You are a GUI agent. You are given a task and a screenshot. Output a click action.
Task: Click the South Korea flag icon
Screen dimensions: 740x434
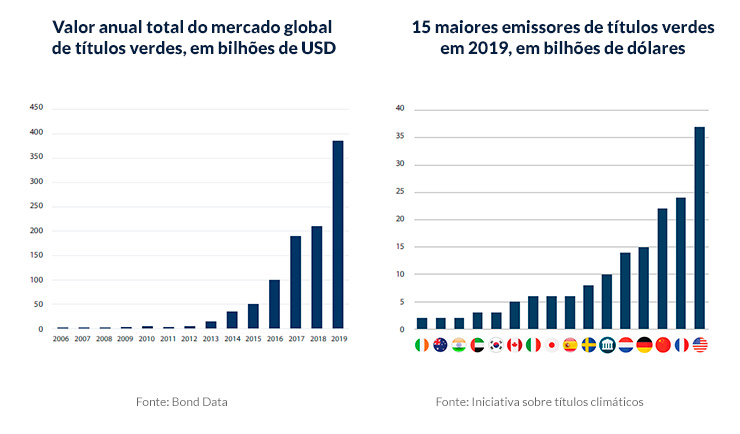[x=496, y=345]
